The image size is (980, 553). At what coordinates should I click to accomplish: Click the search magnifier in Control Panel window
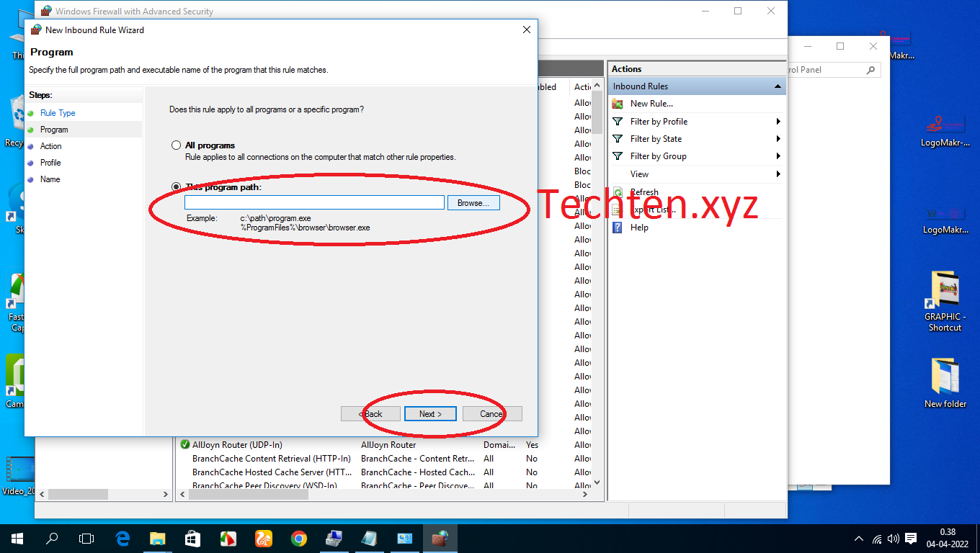(x=870, y=70)
